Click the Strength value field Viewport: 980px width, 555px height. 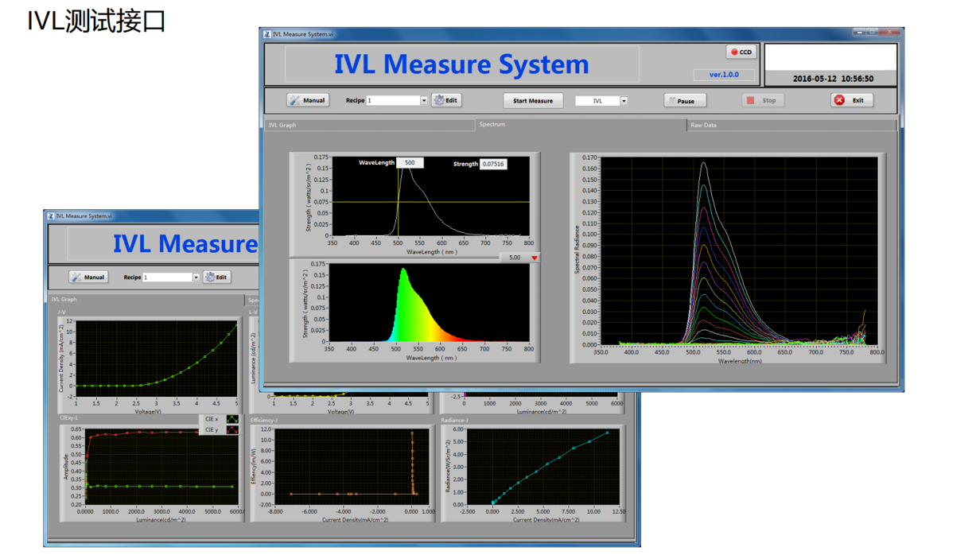(x=492, y=165)
